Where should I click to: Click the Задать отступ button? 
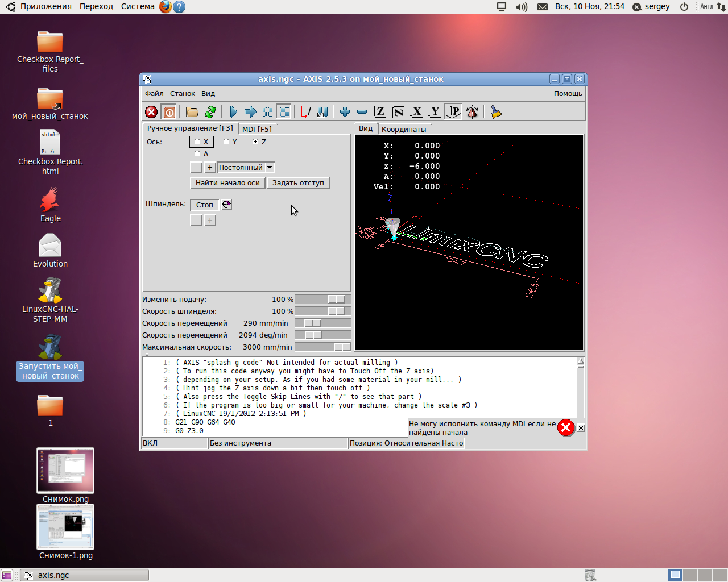(298, 183)
